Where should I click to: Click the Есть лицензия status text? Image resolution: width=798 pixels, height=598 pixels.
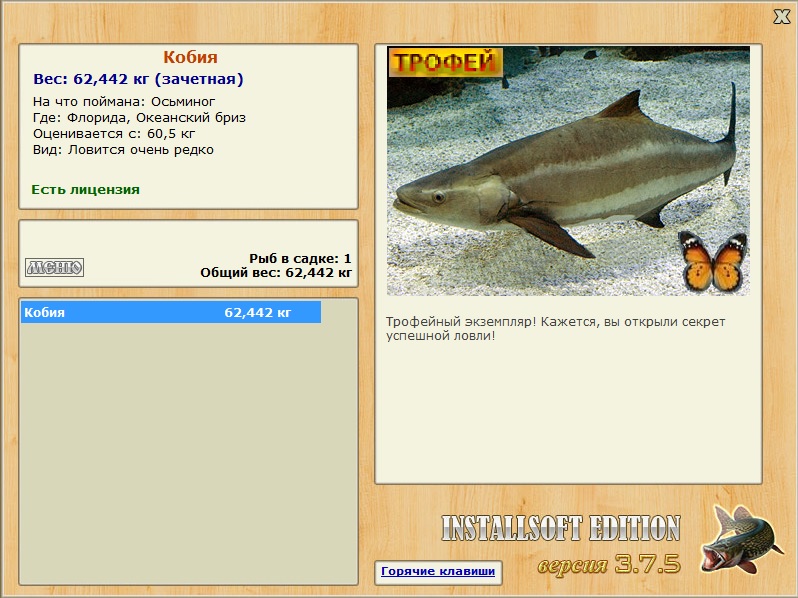coord(86,189)
